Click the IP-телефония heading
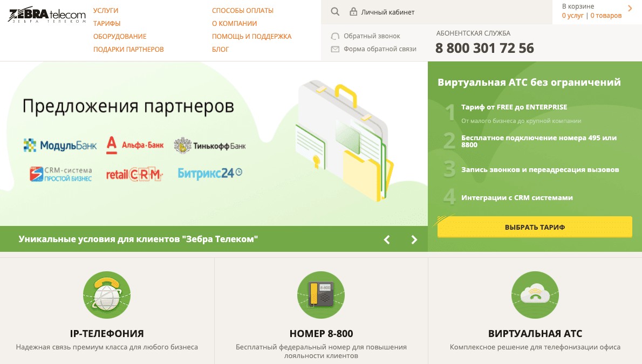Viewport: 642px width, 364px height. coord(107,334)
